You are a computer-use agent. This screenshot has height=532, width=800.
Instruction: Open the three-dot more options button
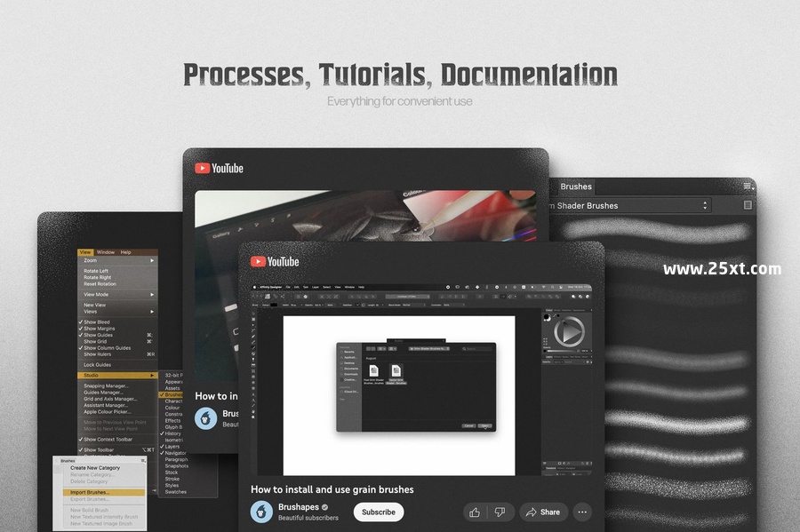point(582,512)
